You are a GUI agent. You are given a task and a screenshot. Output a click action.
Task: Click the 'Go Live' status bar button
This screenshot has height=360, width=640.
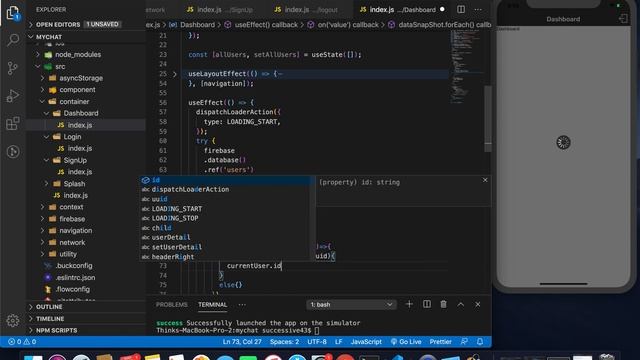(406, 342)
